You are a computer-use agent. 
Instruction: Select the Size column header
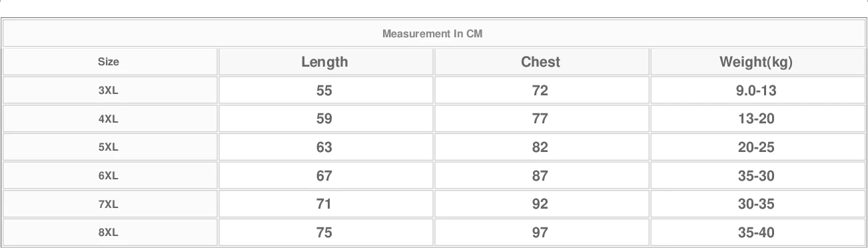coord(109,62)
